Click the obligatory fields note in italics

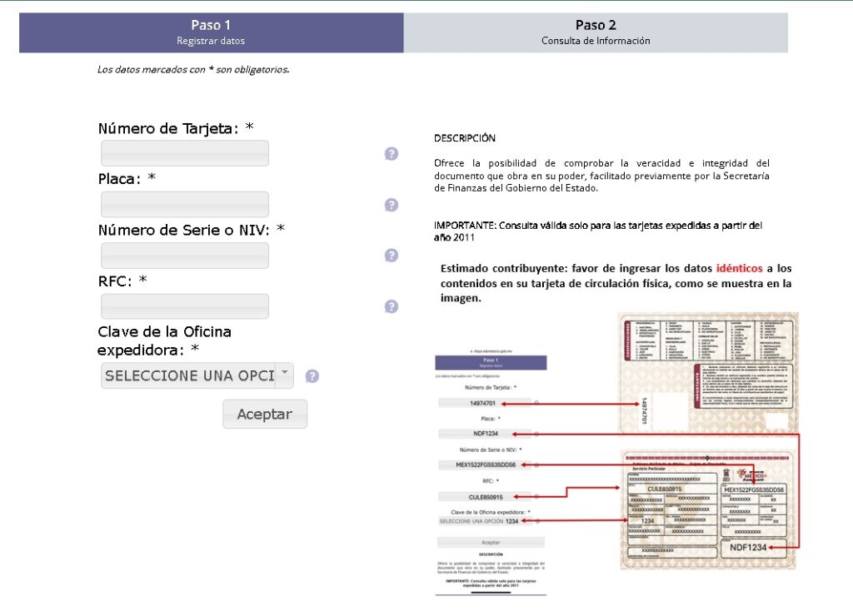(193, 70)
